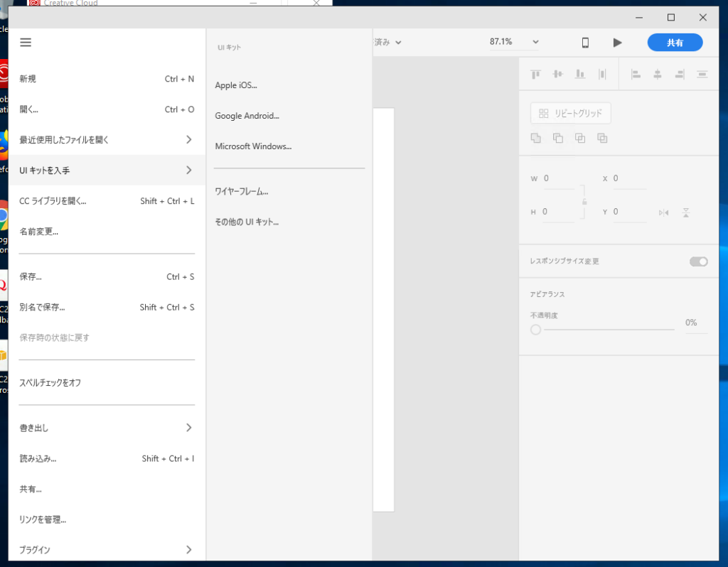The width and height of the screenshot is (728, 567).
Task: Apply the Subtract boolean operation icon
Action: point(557,139)
